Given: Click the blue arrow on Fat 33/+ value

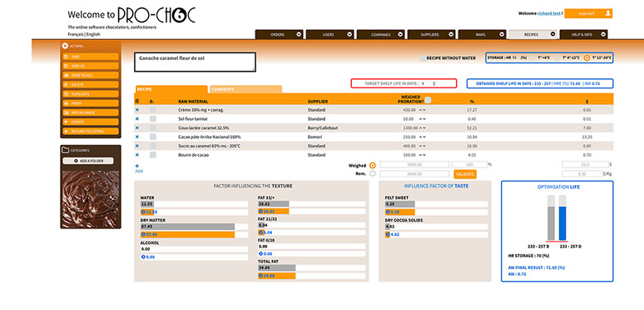Looking at the screenshot, I should [x=260, y=212].
